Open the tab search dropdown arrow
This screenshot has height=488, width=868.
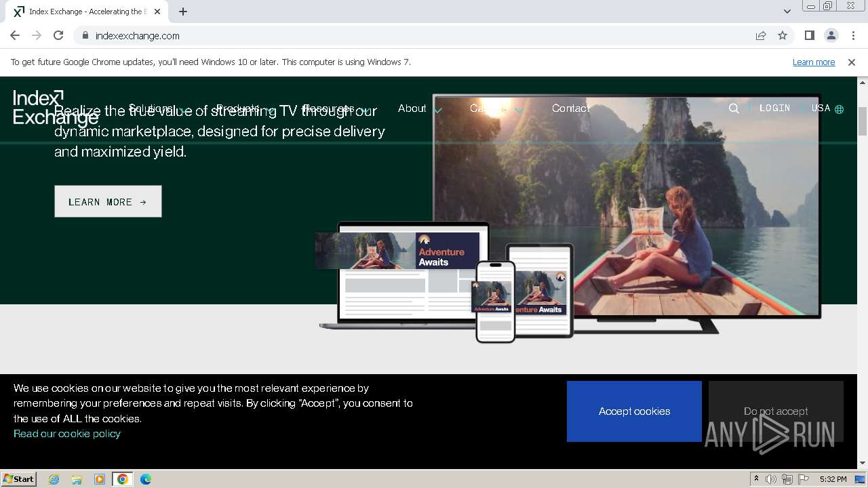point(787,12)
